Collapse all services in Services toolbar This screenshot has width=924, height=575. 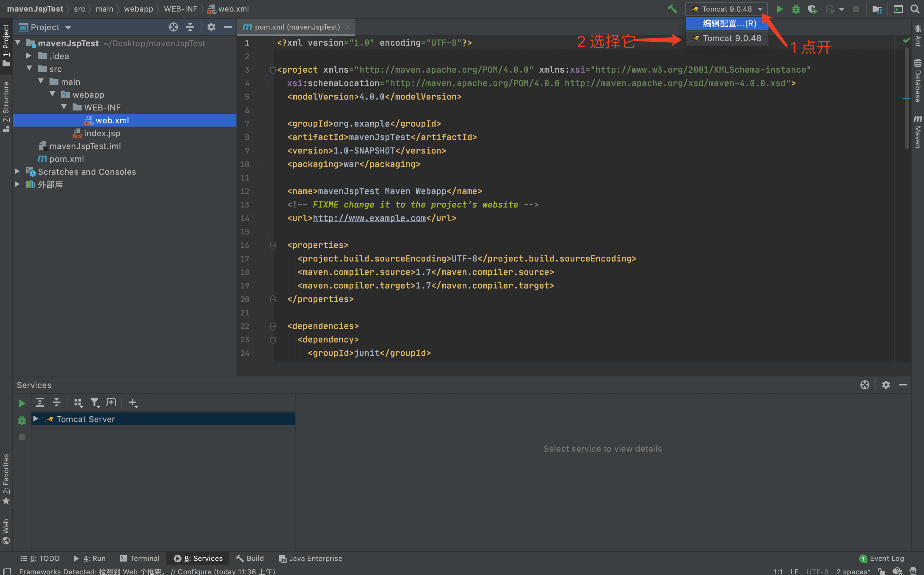[56, 402]
